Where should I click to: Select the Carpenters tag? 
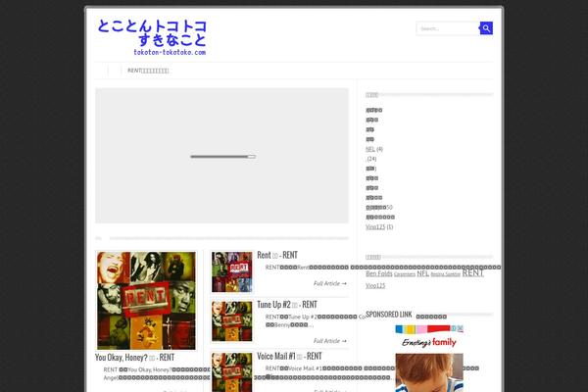click(x=405, y=274)
